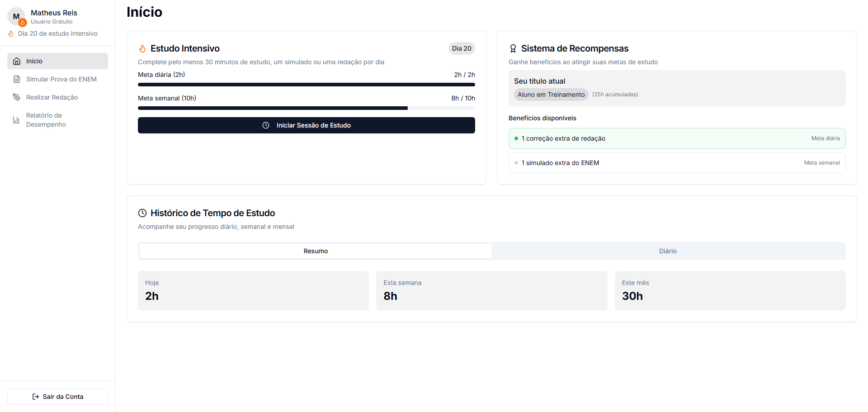
Task: Click the logout arrow icon
Action: coord(36,397)
